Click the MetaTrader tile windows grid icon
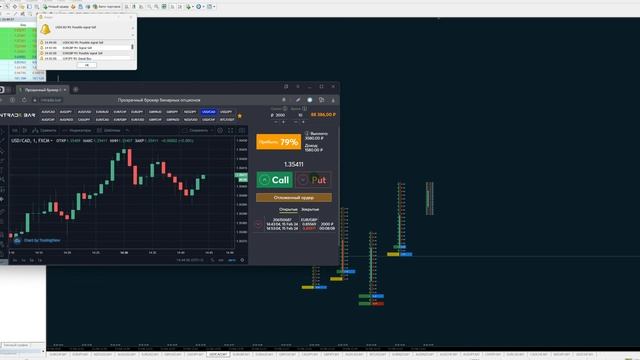The image size is (640, 360). click(164, 7)
